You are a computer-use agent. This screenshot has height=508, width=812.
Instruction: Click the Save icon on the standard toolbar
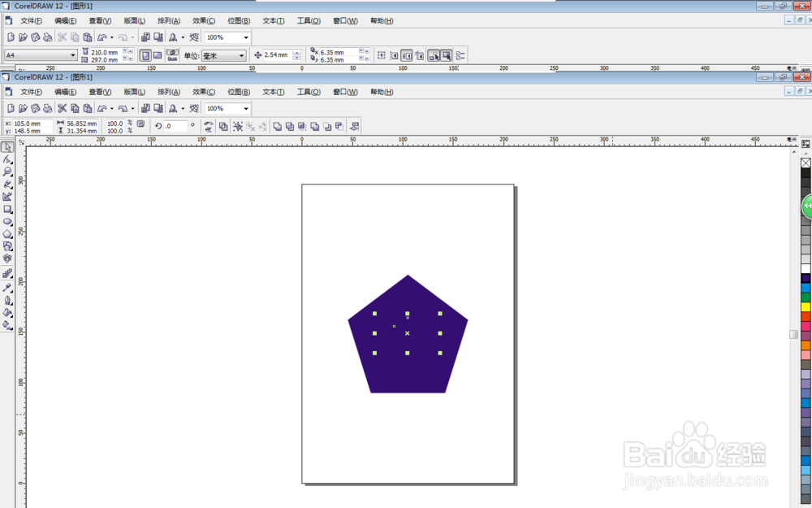click(36, 108)
